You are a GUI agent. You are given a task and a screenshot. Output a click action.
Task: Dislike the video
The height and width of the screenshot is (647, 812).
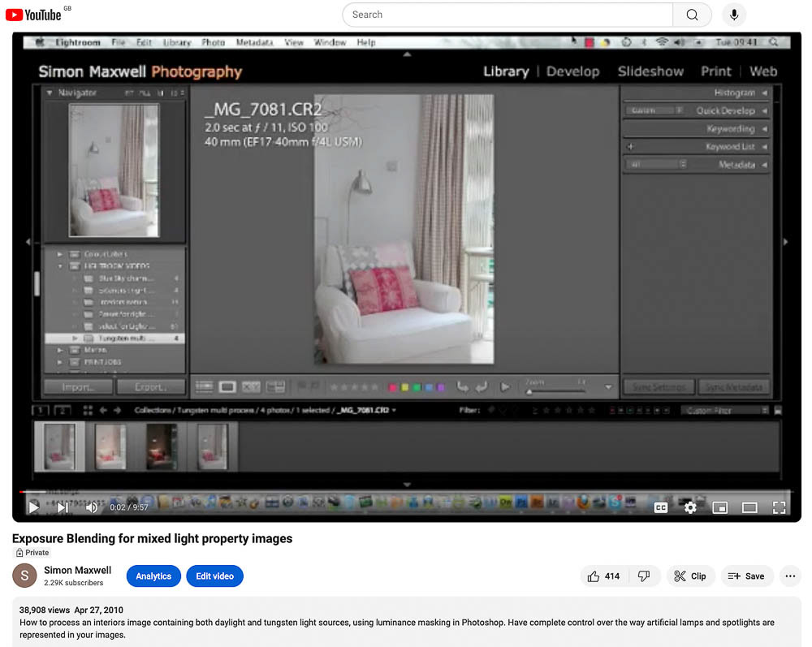[644, 576]
